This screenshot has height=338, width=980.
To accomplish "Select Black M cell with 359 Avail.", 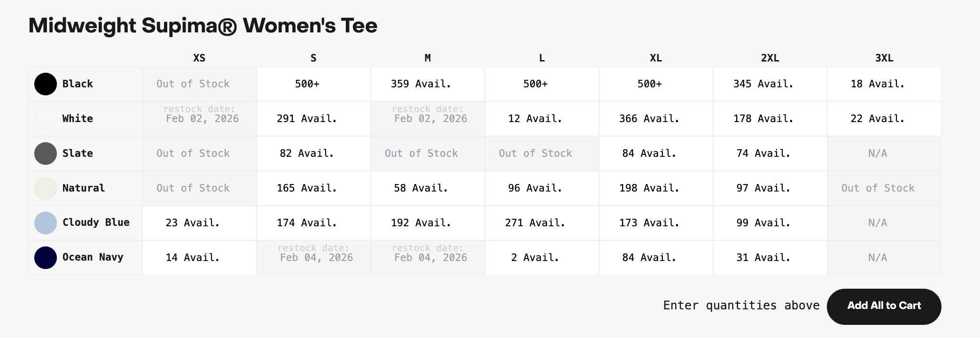I will pos(428,84).
